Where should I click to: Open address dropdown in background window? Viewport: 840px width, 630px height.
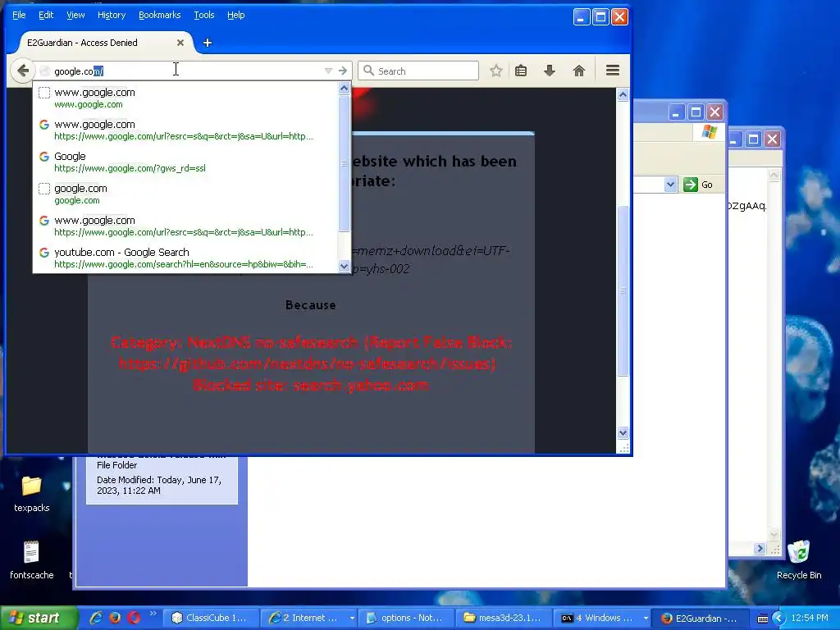(x=670, y=185)
